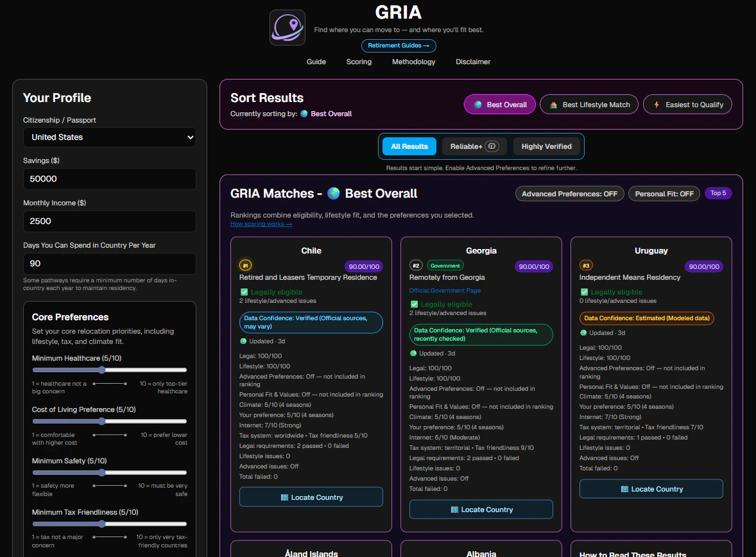
Task: Click the Savings amount input field
Action: pyautogui.click(x=109, y=179)
